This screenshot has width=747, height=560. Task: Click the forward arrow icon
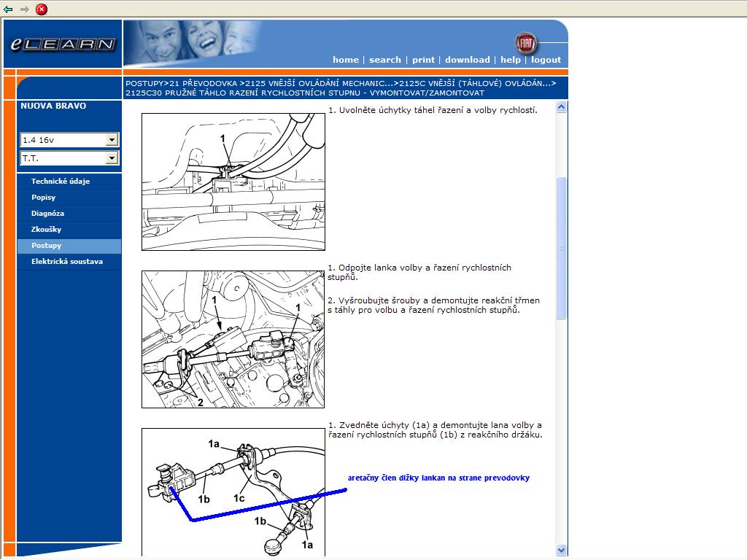24,9
